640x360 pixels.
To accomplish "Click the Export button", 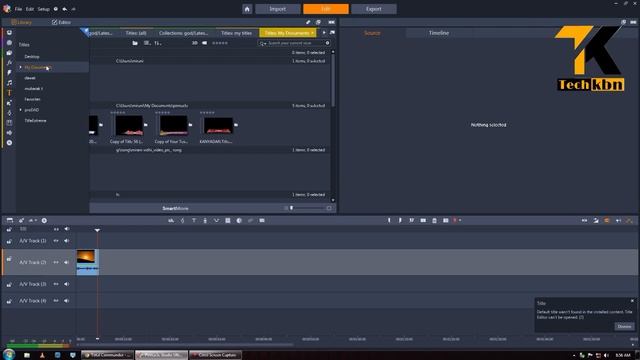I will pyautogui.click(x=373, y=9).
